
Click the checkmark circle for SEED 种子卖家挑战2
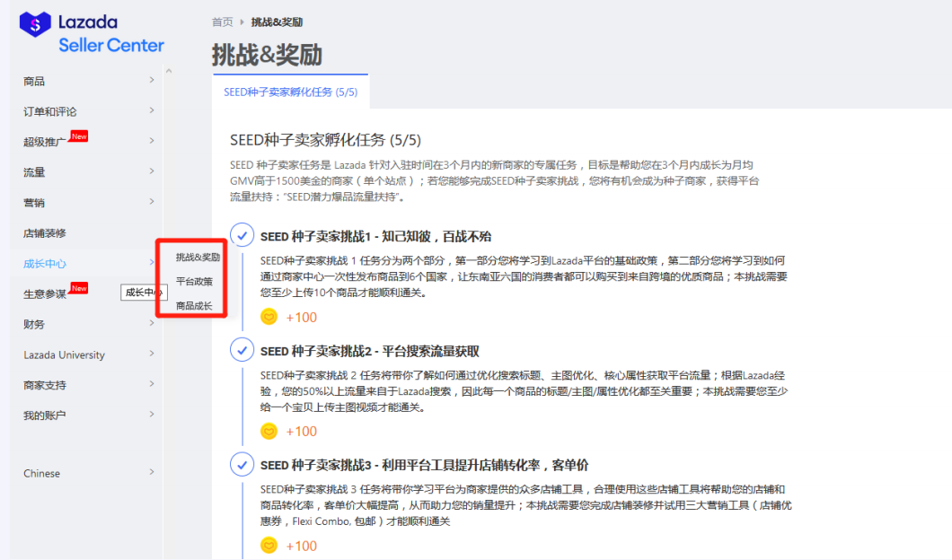pyautogui.click(x=242, y=349)
